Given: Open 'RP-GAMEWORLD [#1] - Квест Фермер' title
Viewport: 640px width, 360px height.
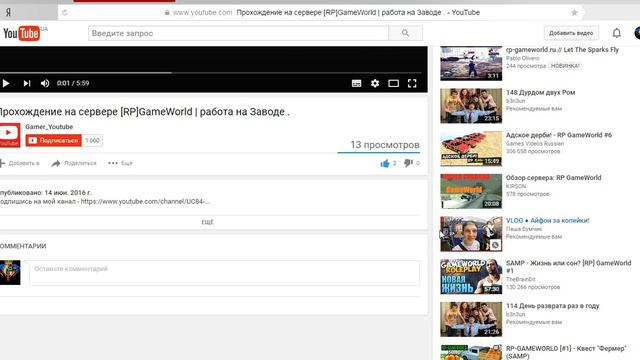Looking at the screenshot, I should click(x=566, y=352).
